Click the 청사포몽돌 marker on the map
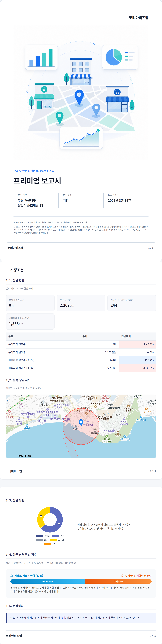This screenshot has height=644, width=162. [141, 417]
